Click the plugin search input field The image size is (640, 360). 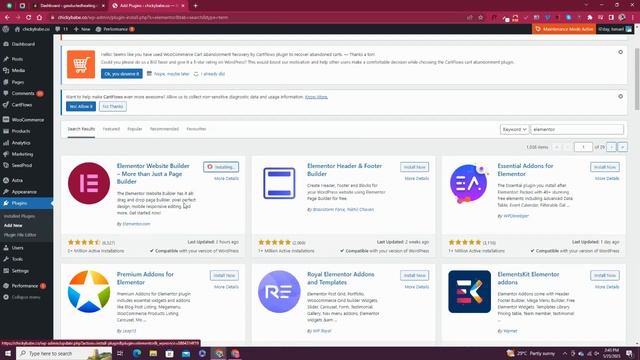tap(577, 129)
